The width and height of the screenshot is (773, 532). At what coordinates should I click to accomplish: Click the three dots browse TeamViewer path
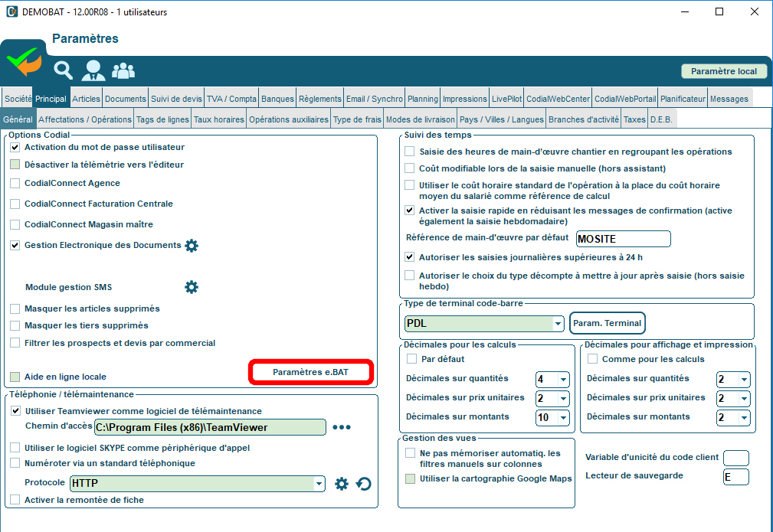(342, 427)
